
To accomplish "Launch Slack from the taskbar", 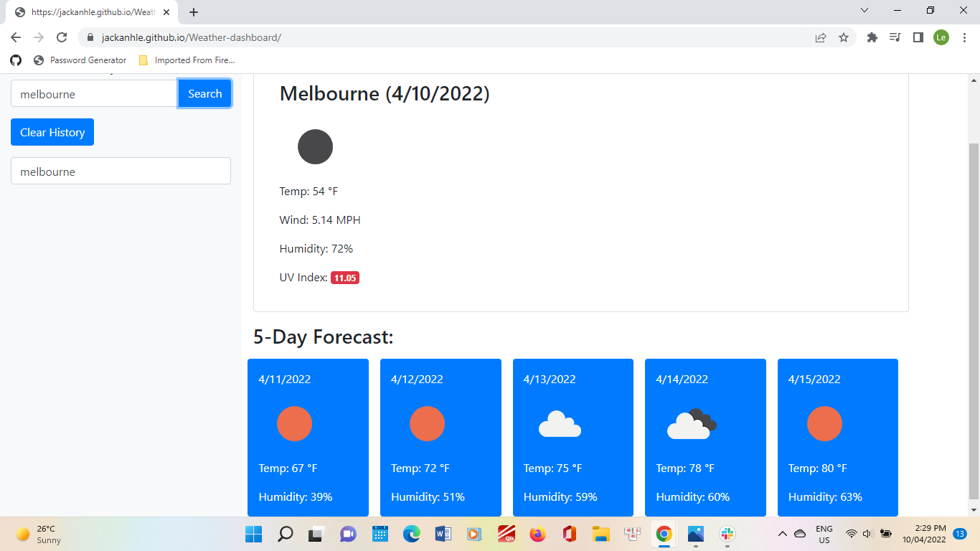I will (727, 534).
